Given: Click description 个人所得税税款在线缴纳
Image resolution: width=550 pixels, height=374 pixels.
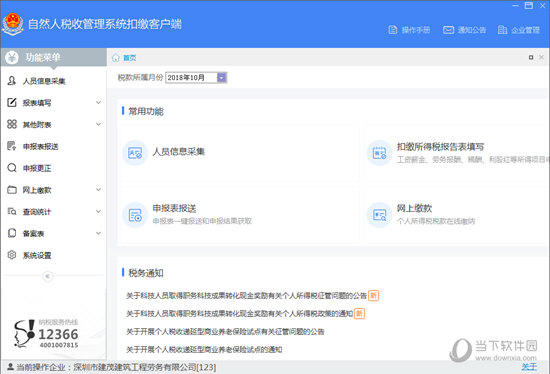Looking at the screenshot, I should (436, 221).
